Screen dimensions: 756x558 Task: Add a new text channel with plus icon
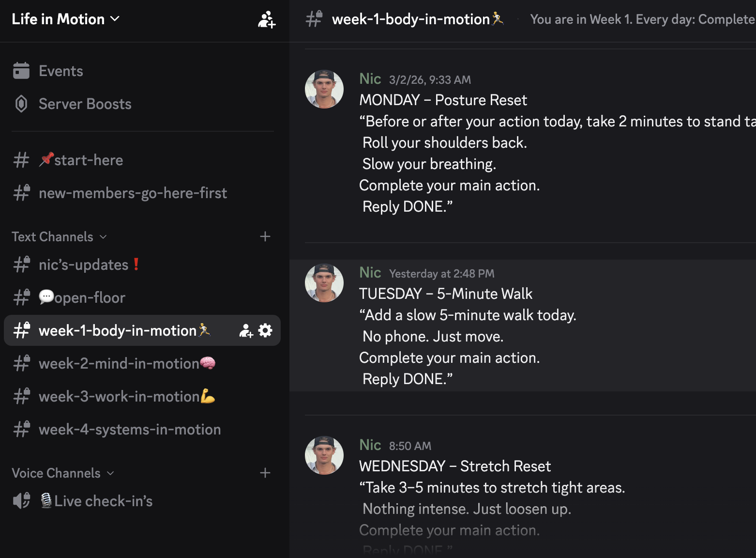pos(265,236)
